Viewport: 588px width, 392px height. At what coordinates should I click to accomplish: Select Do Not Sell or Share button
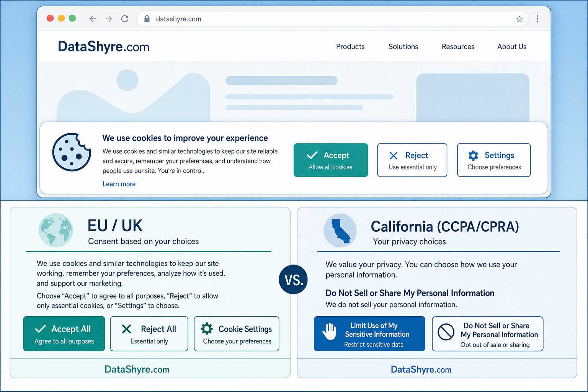pos(488,334)
